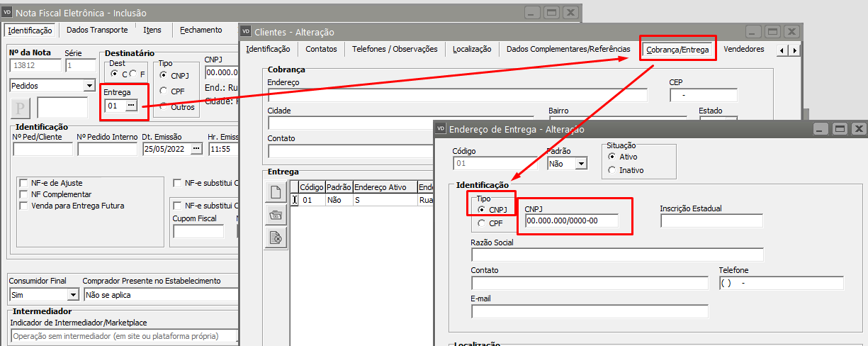868x346 pixels.
Task: Check the Venda para Entrega Futura option
Action: click(x=24, y=206)
